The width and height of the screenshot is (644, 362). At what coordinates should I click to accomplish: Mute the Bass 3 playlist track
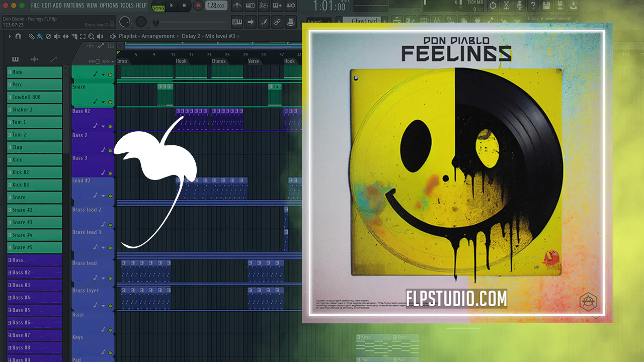click(x=110, y=173)
